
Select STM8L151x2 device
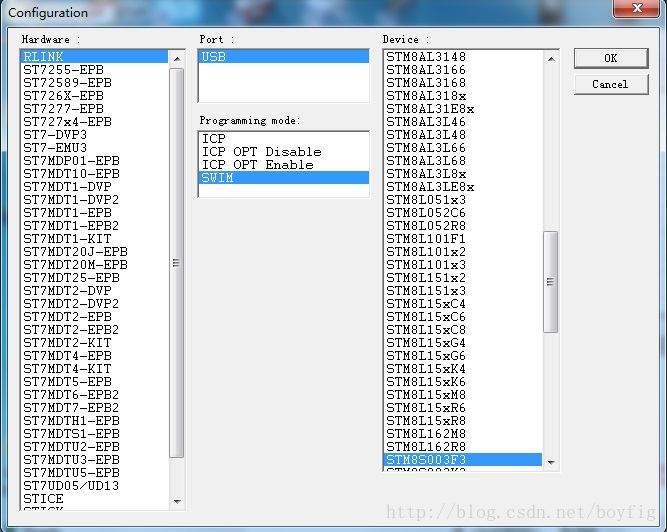(463, 278)
